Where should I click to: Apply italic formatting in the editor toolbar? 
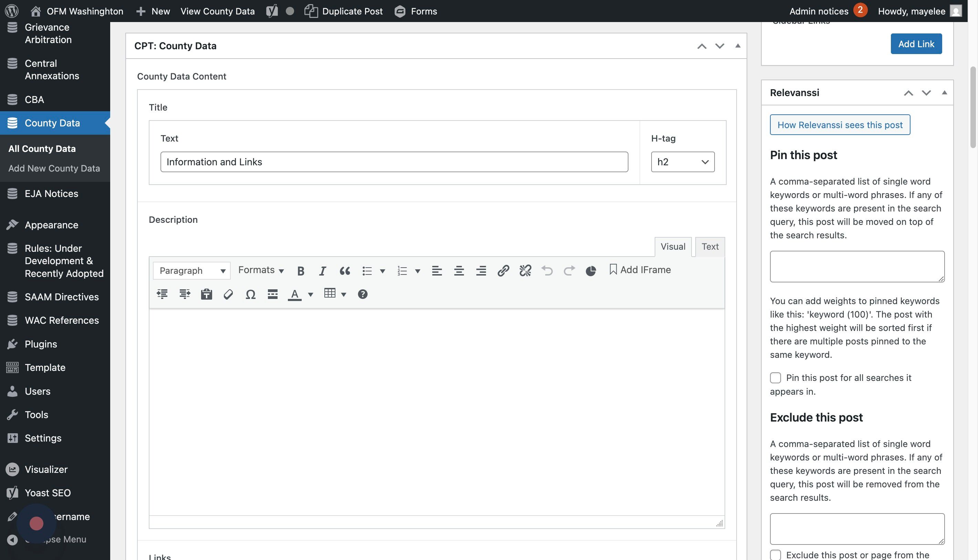click(x=322, y=271)
